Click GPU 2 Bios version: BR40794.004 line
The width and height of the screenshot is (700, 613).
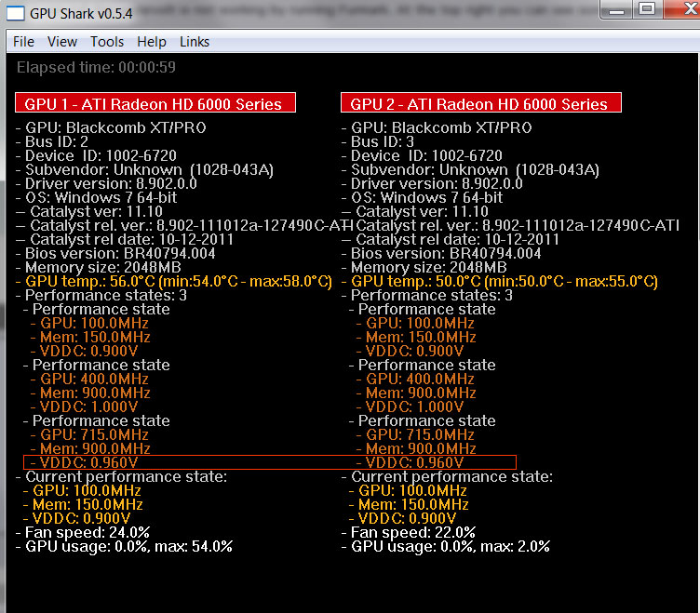click(441, 253)
